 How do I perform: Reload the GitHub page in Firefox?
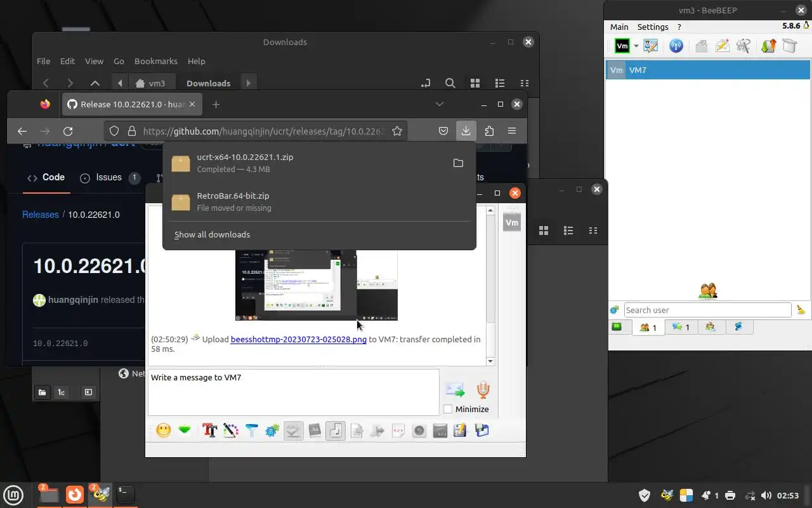[68, 131]
